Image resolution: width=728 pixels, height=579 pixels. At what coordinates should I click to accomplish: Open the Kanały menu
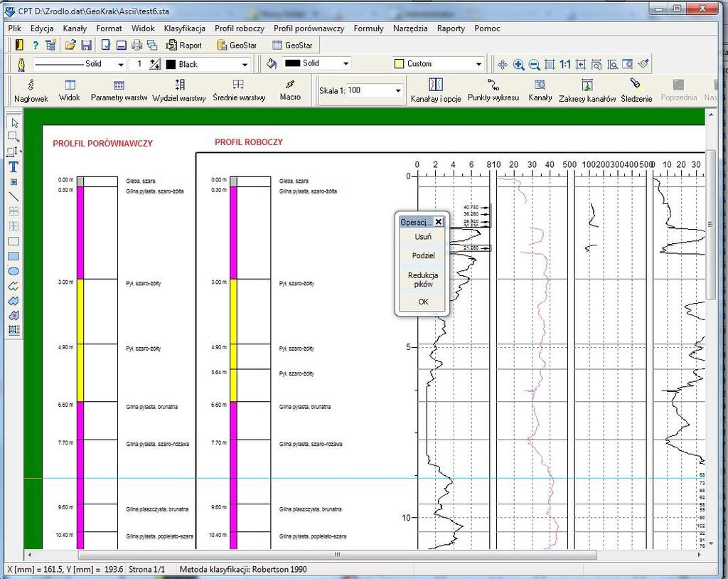[x=75, y=28]
